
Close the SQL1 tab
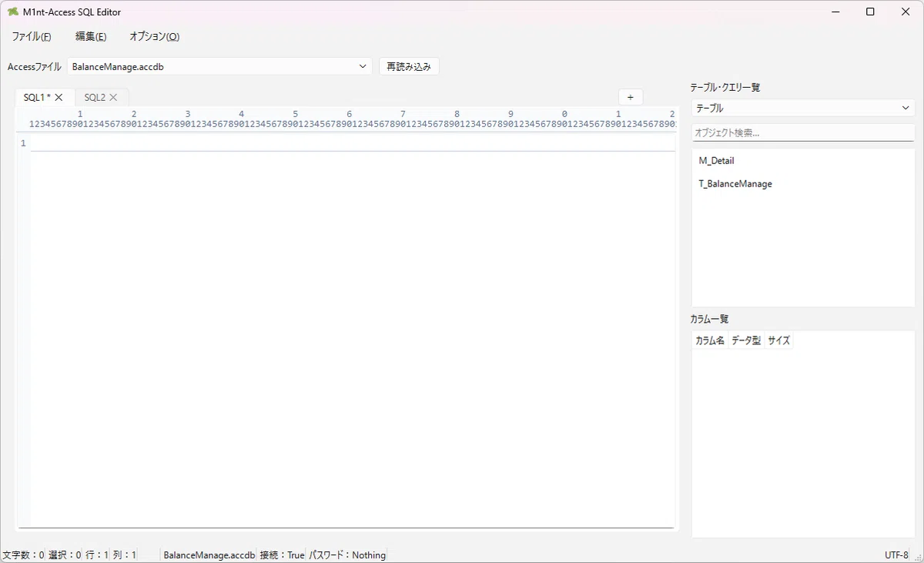click(x=59, y=97)
